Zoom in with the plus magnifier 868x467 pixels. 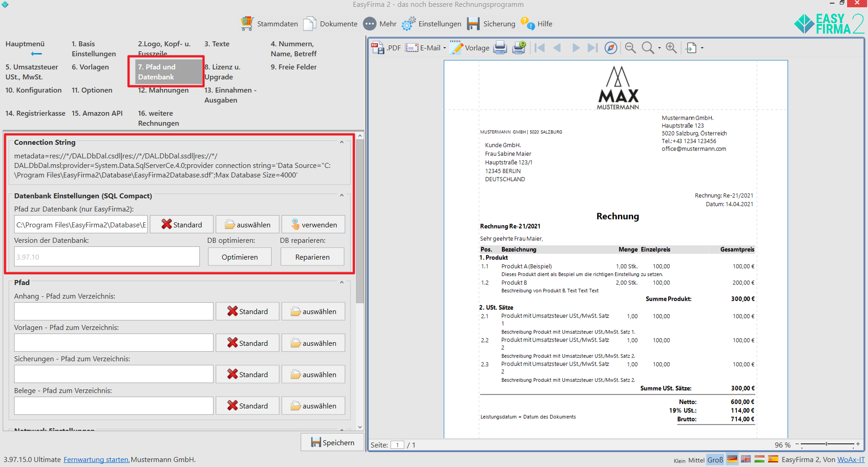671,48
